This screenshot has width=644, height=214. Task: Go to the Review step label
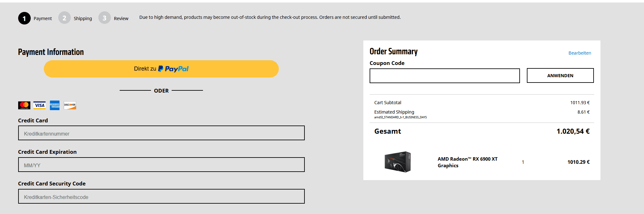[121, 19]
